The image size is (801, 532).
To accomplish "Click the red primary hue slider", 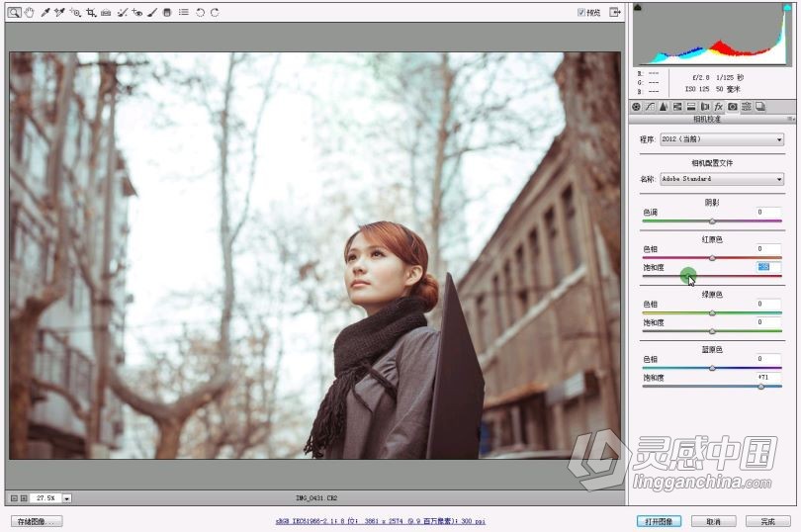I will tap(712, 258).
